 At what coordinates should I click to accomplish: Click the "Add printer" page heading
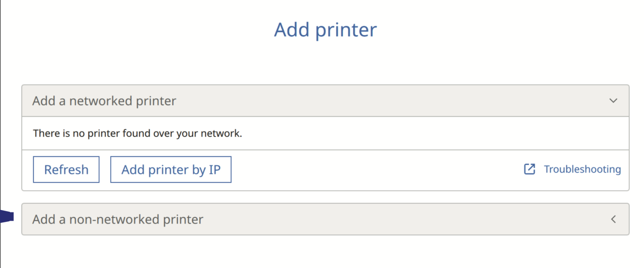coord(325,30)
